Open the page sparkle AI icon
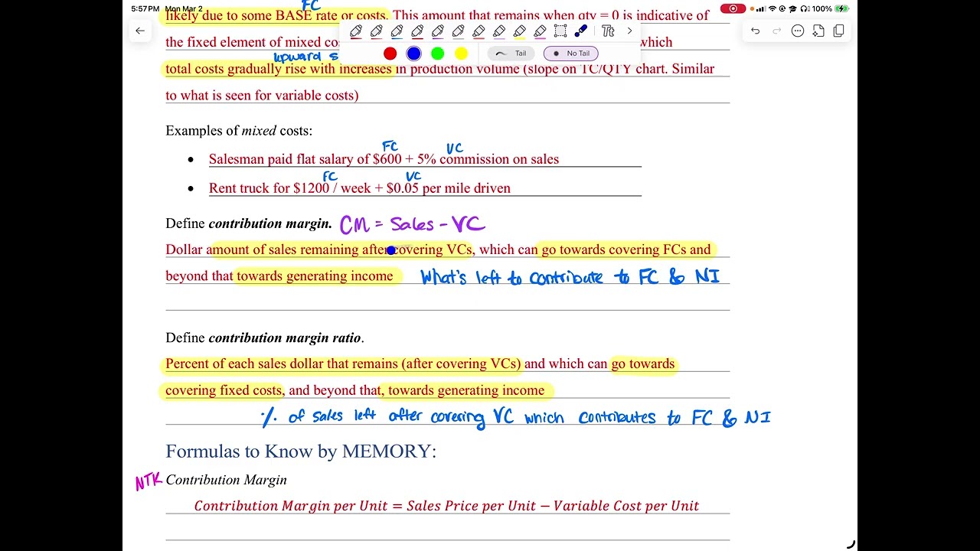 tap(818, 31)
